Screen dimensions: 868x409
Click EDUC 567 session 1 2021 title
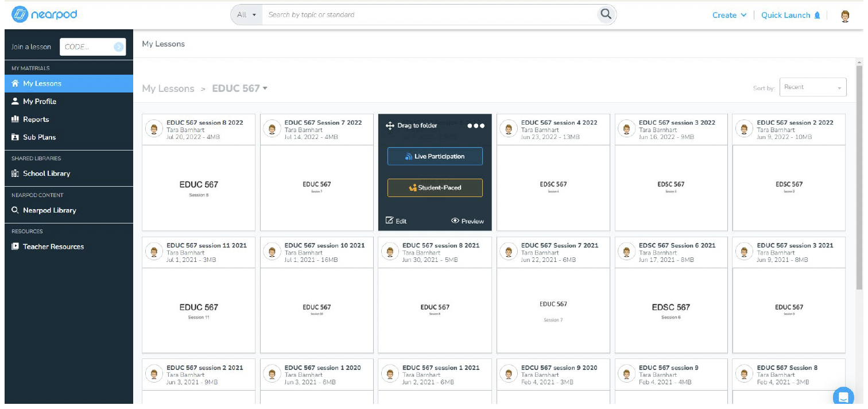[441, 368]
